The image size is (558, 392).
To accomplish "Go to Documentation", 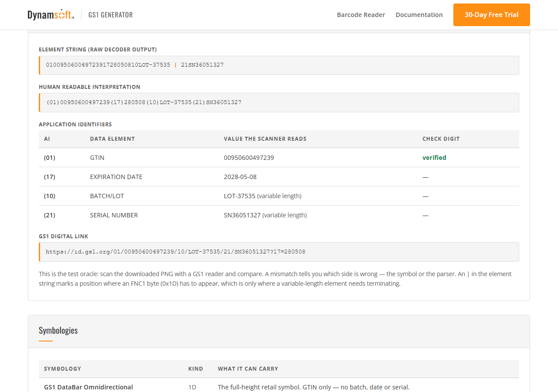I will tap(419, 15).
